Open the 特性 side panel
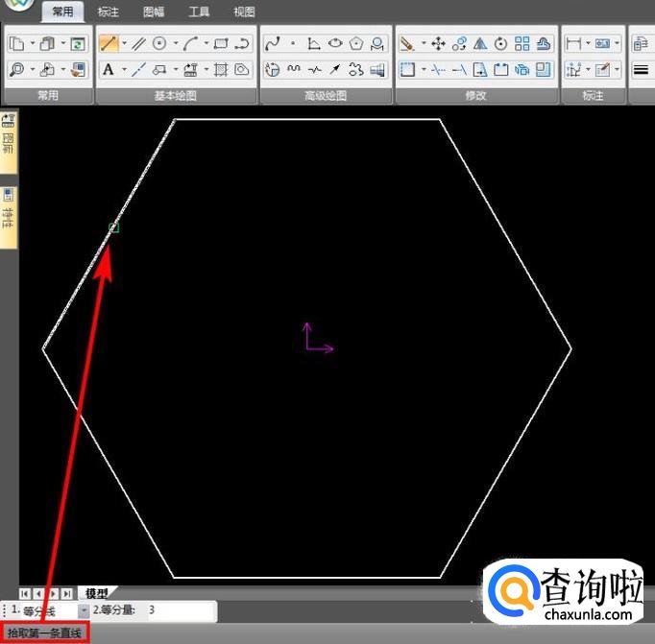This screenshot has height=644, width=655. click(9, 217)
